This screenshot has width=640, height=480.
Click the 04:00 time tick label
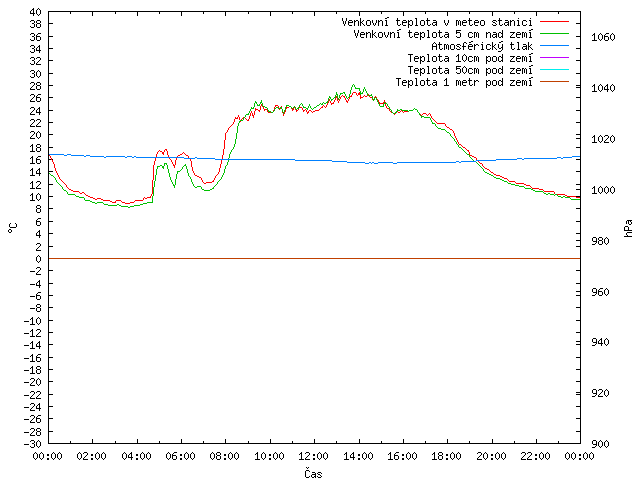(136, 456)
